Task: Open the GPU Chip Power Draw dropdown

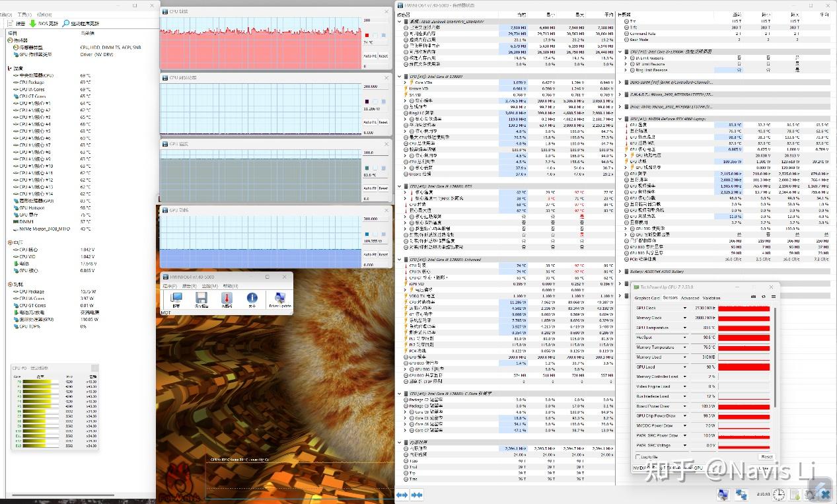Action: 685,415
